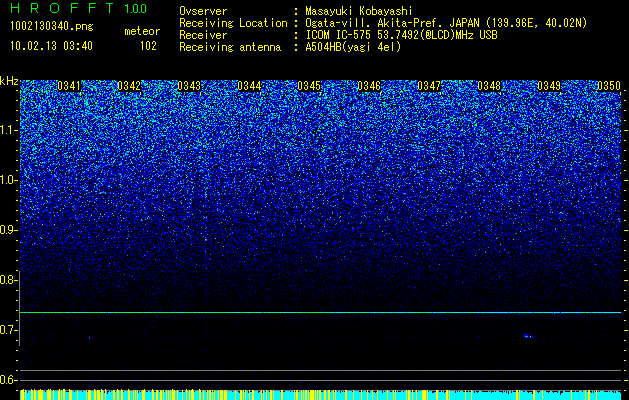Click the meteor echo blip near 0349
629x400 pixels.
tap(528, 336)
